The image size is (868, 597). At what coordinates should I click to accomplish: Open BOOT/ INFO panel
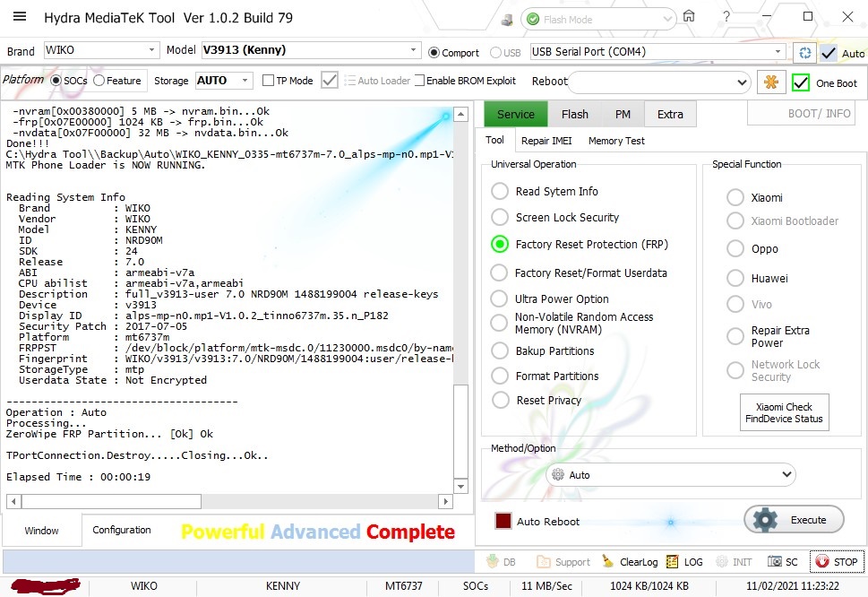pos(801,114)
